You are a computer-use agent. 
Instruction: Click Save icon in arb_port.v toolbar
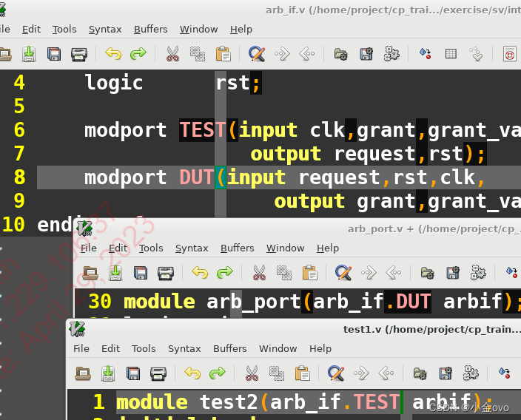pos(115,273)
